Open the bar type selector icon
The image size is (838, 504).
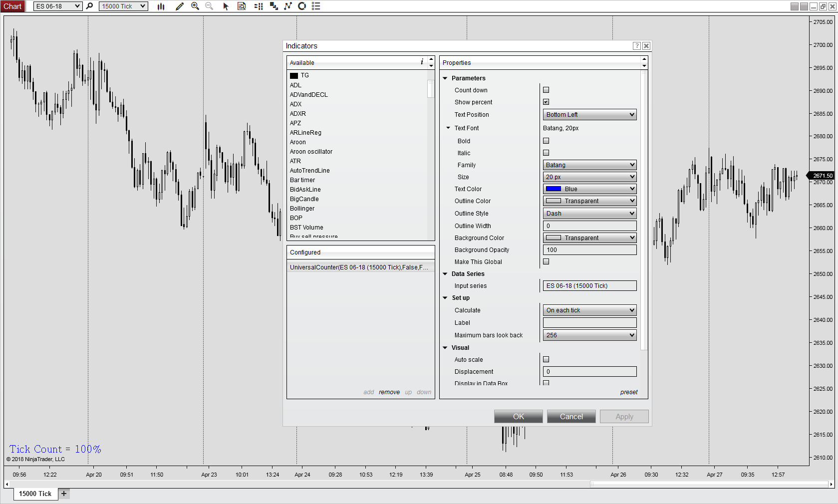161,6
